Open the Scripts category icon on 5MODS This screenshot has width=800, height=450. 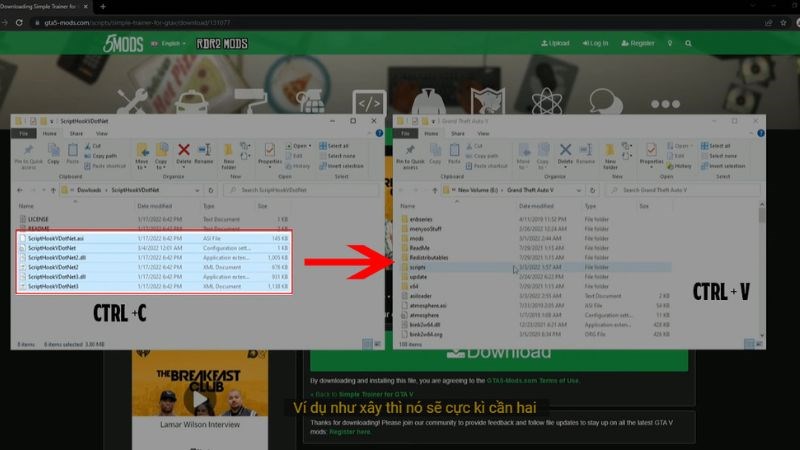pyautogui.click(x=369, y=103)
